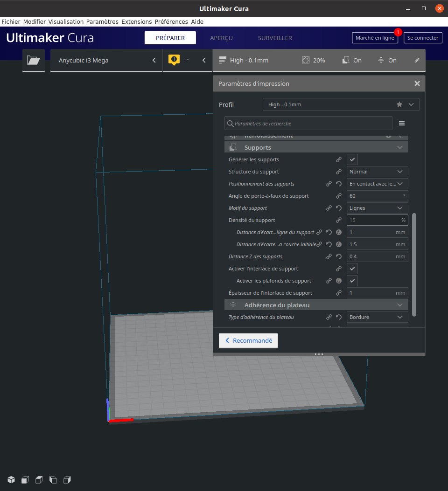Click link icon for Activer l'interface de support
448x491 pixels.
coord(339,269)
